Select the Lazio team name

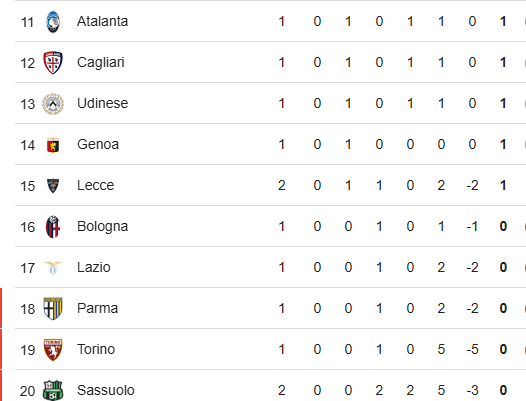(x=94, y=267)
